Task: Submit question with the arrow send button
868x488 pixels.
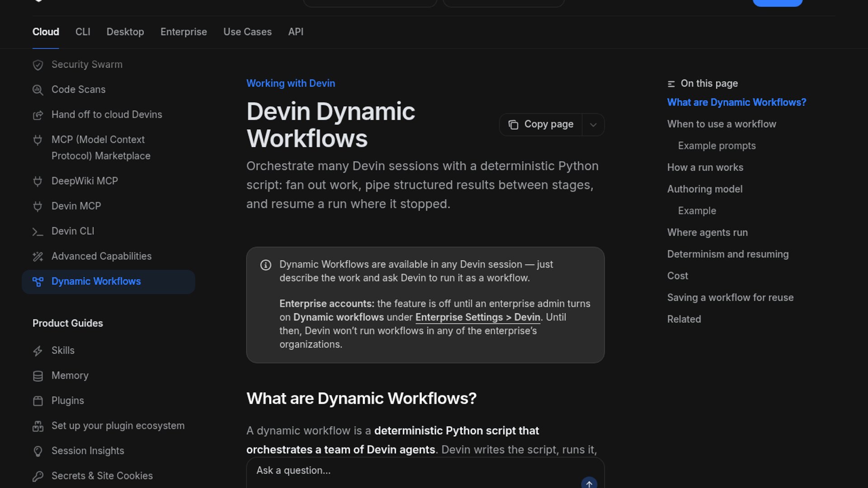Action: [589, 483]
